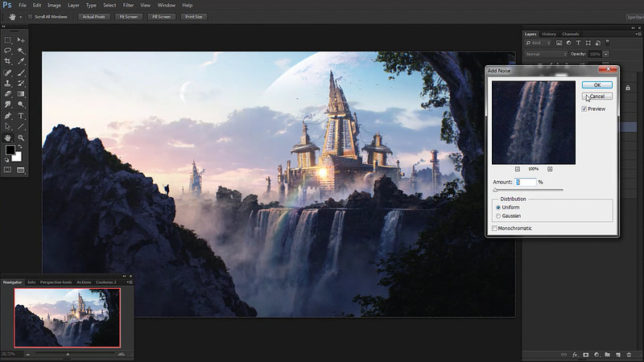The height and width of the screenshot is (362, 644).
Task: Select the Path Selection tool
Action: click(x=8, y=126)
